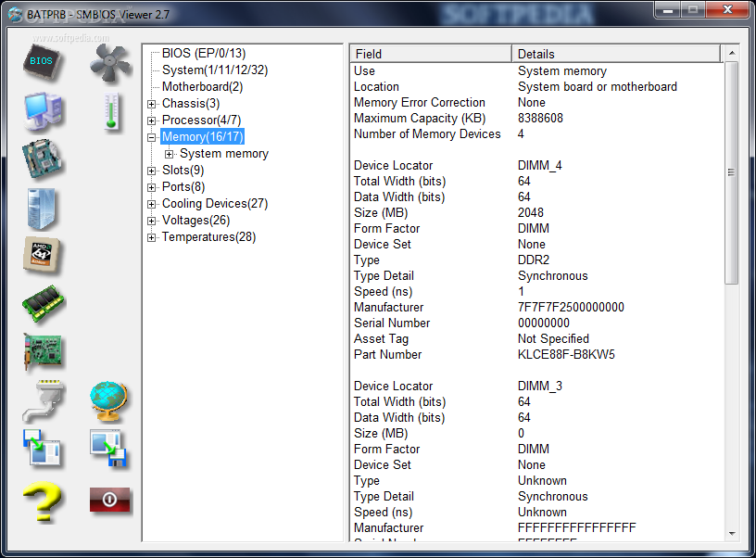The width and height of the screenshot is (756, 558).
Task: Select Voltages(26) label in tree
Action: 195,221
